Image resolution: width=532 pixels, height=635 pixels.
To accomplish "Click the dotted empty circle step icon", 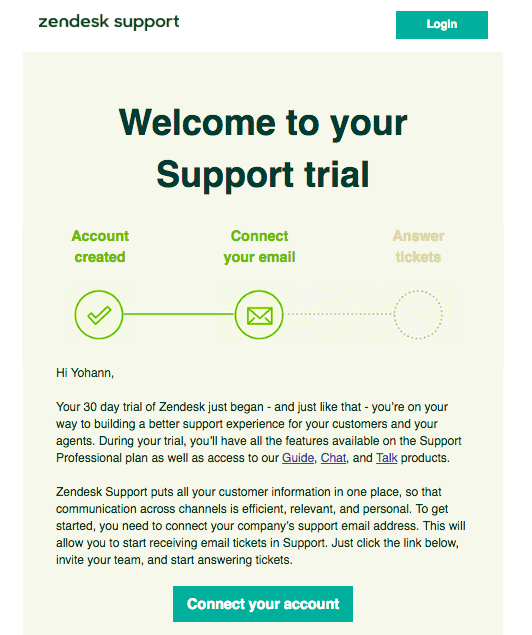I will pos(418,315).
